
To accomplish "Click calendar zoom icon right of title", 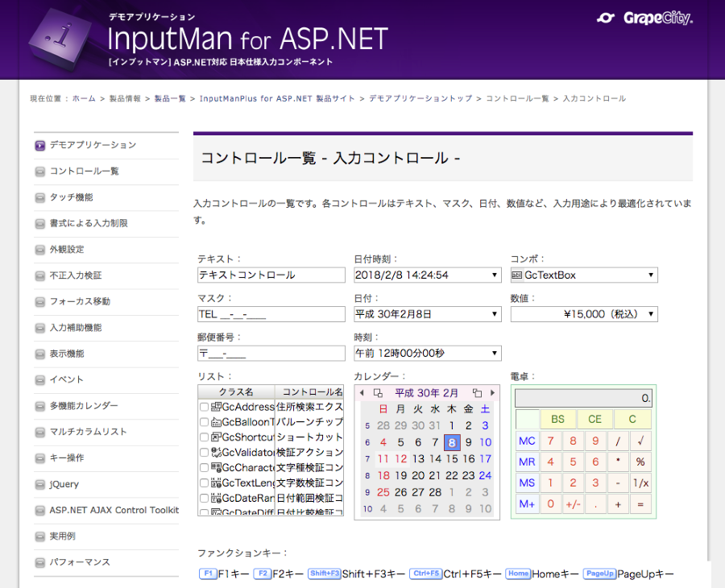I will point(477,393).
